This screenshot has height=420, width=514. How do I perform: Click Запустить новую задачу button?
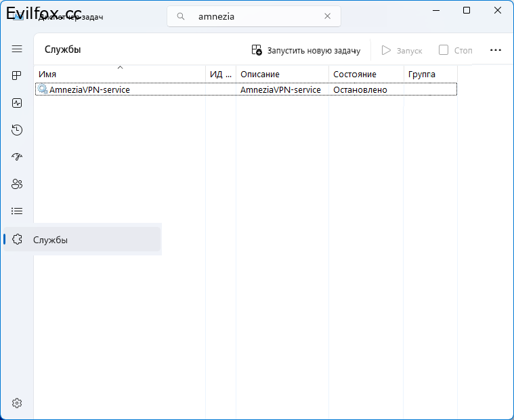point(306,50)
